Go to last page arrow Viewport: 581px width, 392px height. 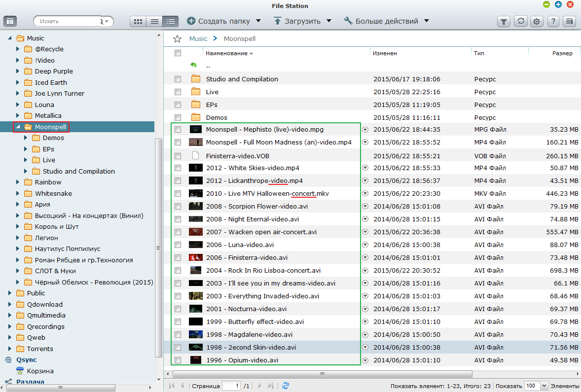pyautogui.click(x=271, y=386)
